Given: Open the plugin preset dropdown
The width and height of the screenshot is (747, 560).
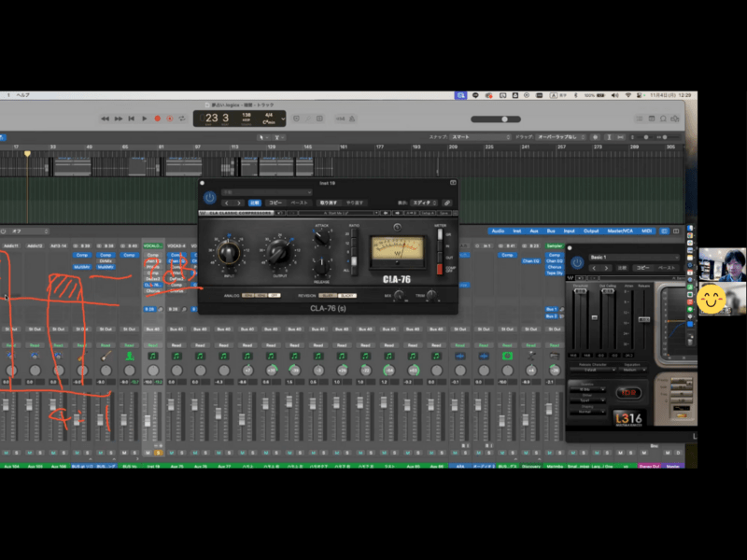Looking at the screenshot, I should pyautogui.click(x=266, y=193).
